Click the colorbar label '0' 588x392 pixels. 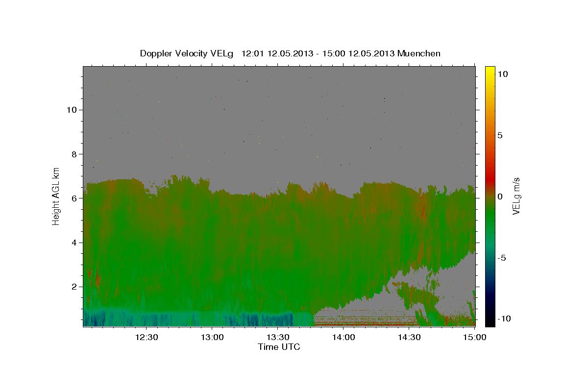(x=500, y=196)
